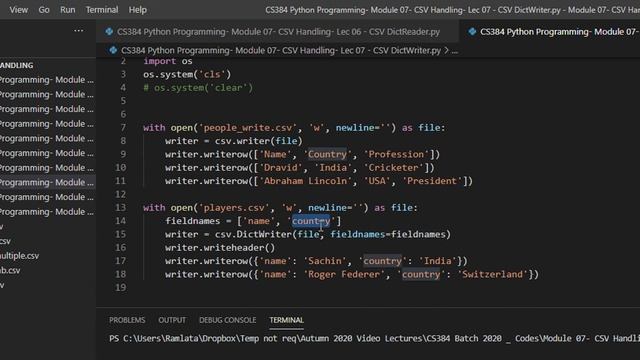640x360 pixels.
Task: Switch to the DEBUG CONSOLE panel tab
Action: click(x=227, y=320)
